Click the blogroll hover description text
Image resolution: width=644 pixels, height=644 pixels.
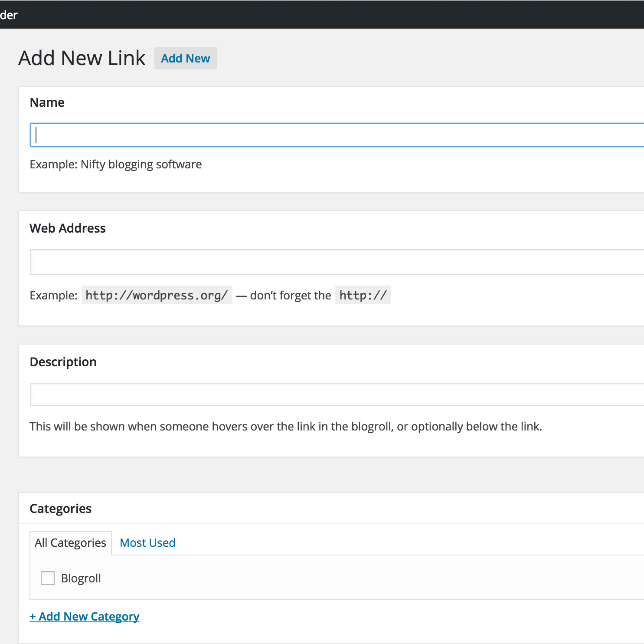tap(286, 427)
